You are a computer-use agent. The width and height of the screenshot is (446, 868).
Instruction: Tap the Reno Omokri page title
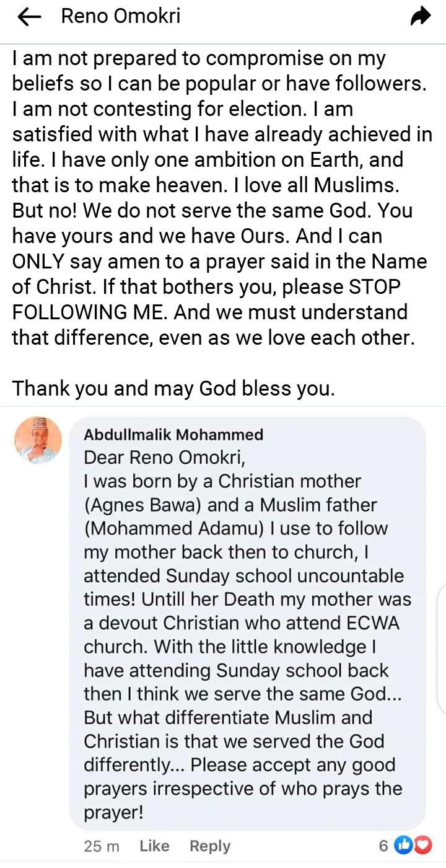(121, 17)
